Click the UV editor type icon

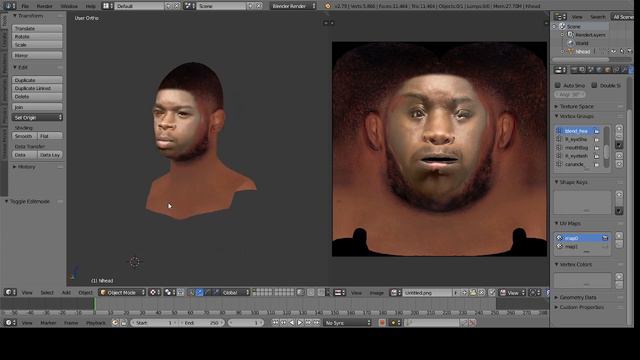(x=339, y=293)
